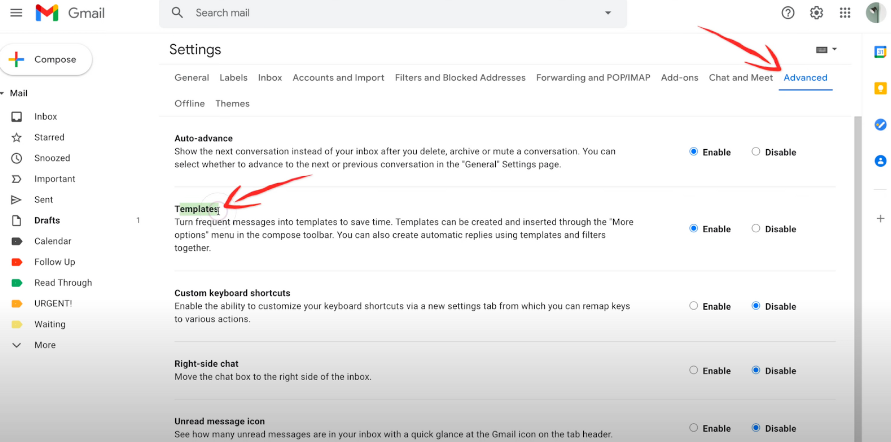Click the Important label icon
Image resolution: width=891 pixels, height=442 pixels.
[x=16, y=179]
